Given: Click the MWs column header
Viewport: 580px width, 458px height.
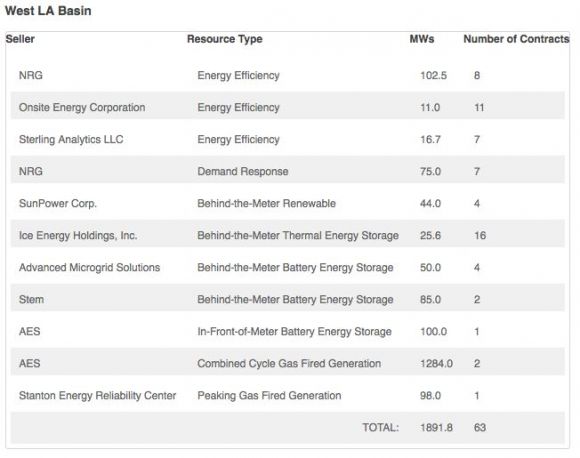Looking at the screenshot, I should tap(422, 39).
